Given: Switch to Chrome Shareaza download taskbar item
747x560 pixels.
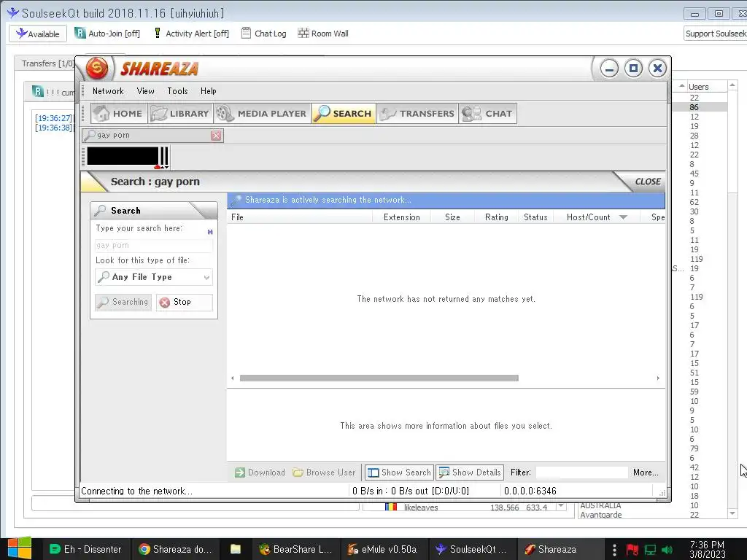Looking at the screenshot, I should click(175, 549).
